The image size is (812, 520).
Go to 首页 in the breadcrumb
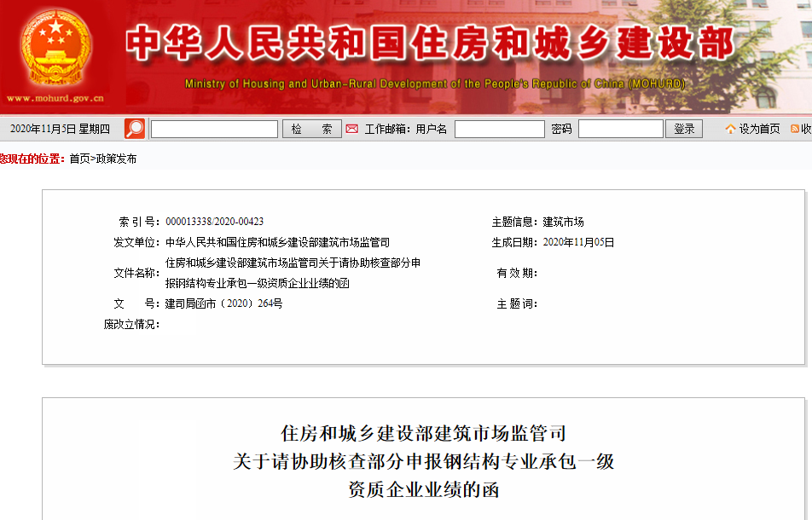pos(79,159)
